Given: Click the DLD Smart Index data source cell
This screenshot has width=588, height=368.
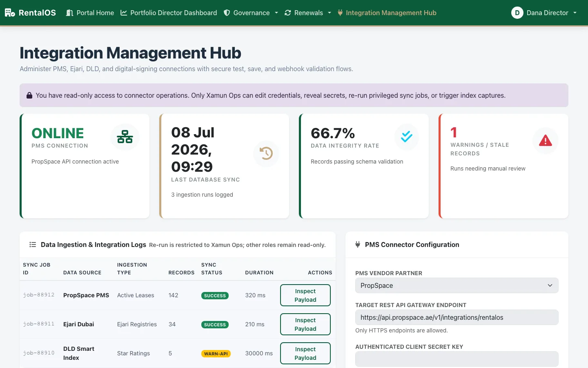Looking at the screenshot, I should click(79, 353).
